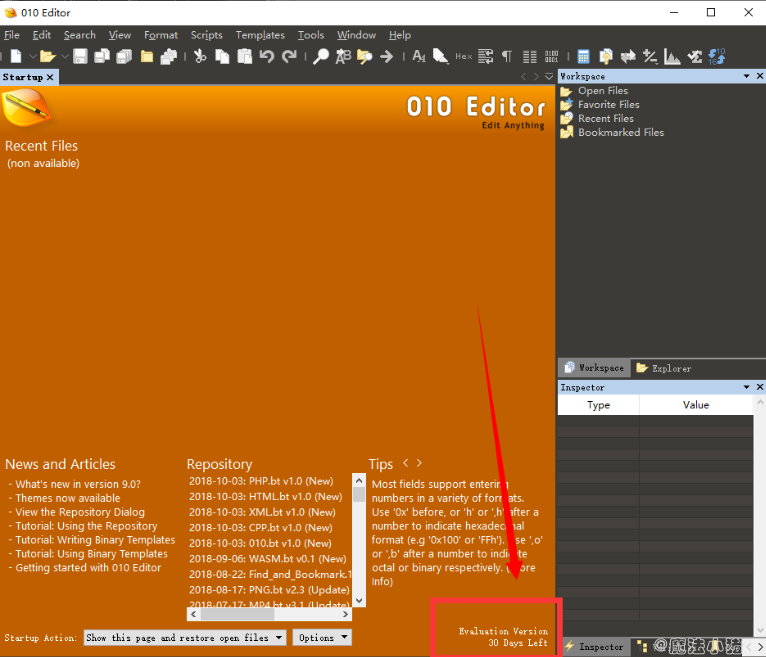The image size is (766, 657).
Task: Open "View the Repository Dialog" link
Action: tap(80, 512)
